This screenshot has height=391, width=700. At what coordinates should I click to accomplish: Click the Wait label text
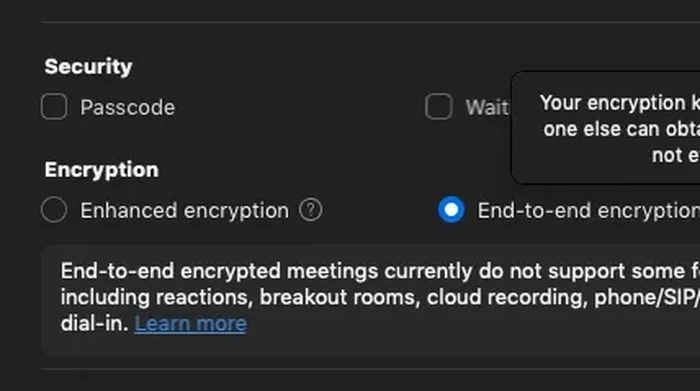coord(488,108)
